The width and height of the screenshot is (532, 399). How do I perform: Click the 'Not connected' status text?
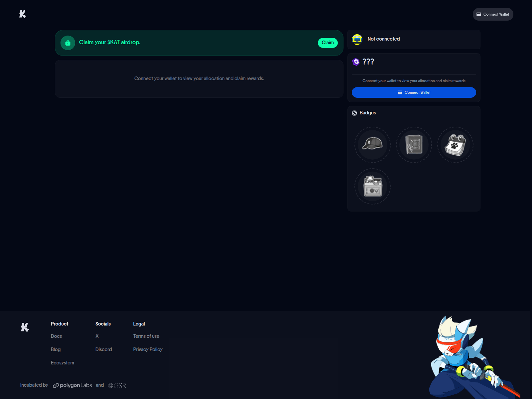point(384,39)
